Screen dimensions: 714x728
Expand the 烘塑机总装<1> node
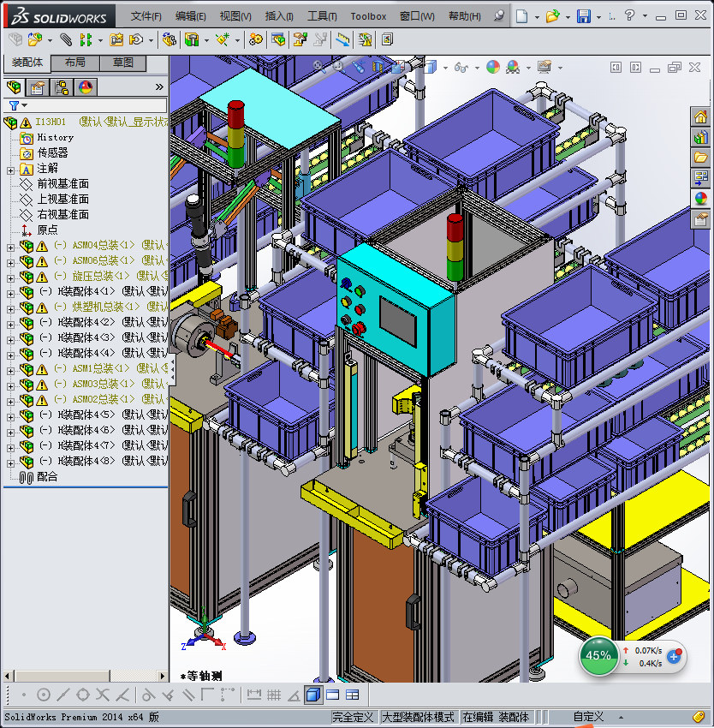click(x=10, y=309)
